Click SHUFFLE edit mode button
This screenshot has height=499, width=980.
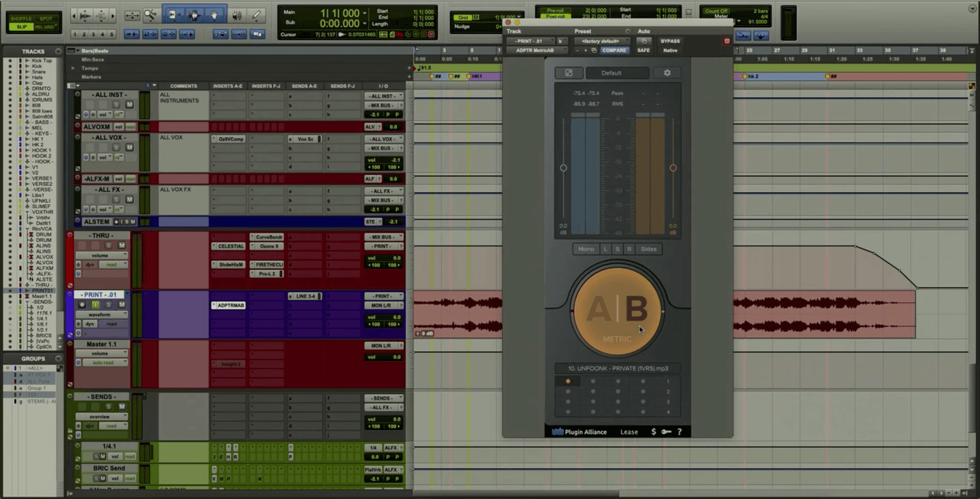pos(21,18)
